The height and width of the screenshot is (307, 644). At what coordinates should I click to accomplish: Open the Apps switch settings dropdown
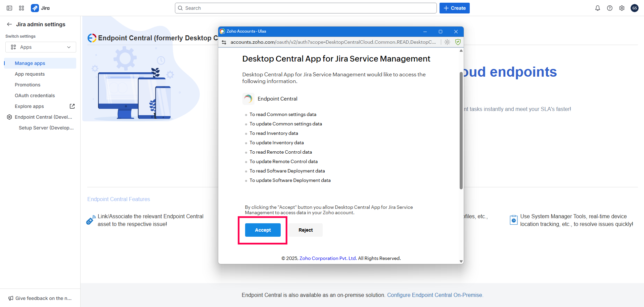[x=40, y=47]
